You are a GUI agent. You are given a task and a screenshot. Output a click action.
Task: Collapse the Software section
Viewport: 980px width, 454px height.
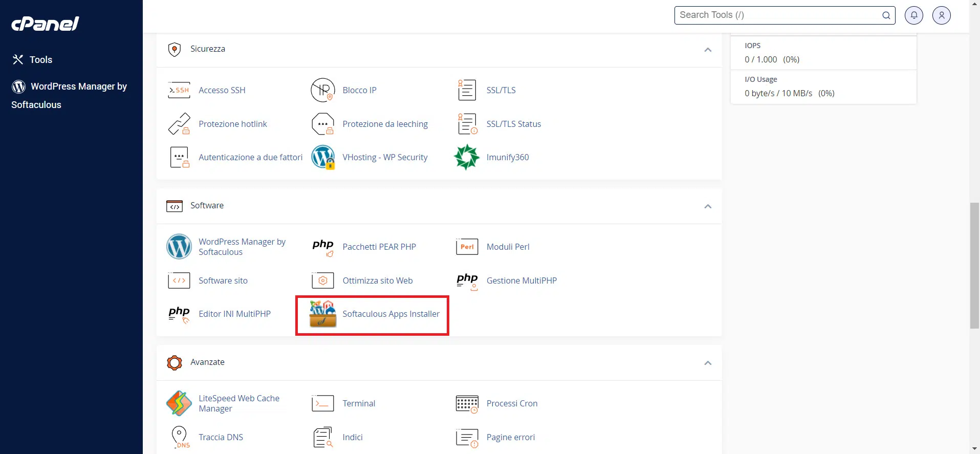[x=708, y=206]
